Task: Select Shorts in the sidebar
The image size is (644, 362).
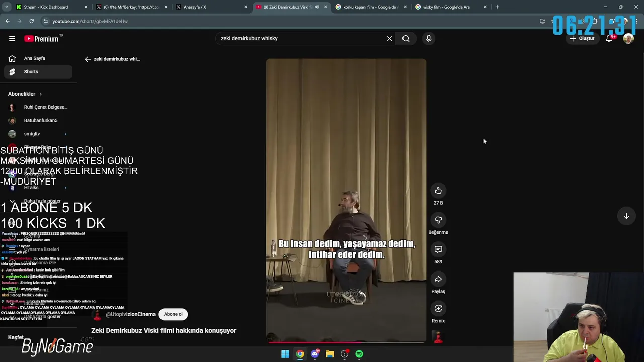Action: [38, 72]
